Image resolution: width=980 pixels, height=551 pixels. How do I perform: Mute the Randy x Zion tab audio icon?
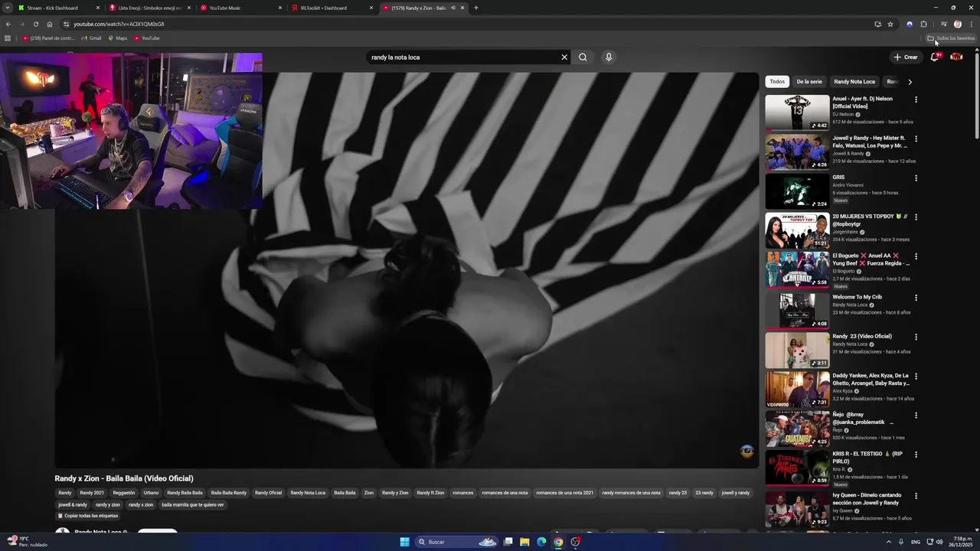(x=452, y=8)
